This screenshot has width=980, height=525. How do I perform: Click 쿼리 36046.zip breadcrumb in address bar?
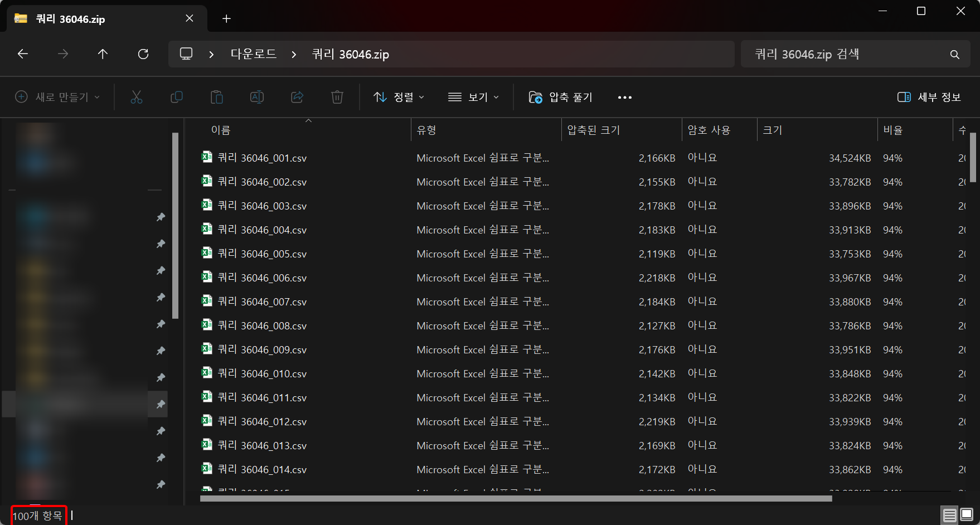click(x=351, y=54)
